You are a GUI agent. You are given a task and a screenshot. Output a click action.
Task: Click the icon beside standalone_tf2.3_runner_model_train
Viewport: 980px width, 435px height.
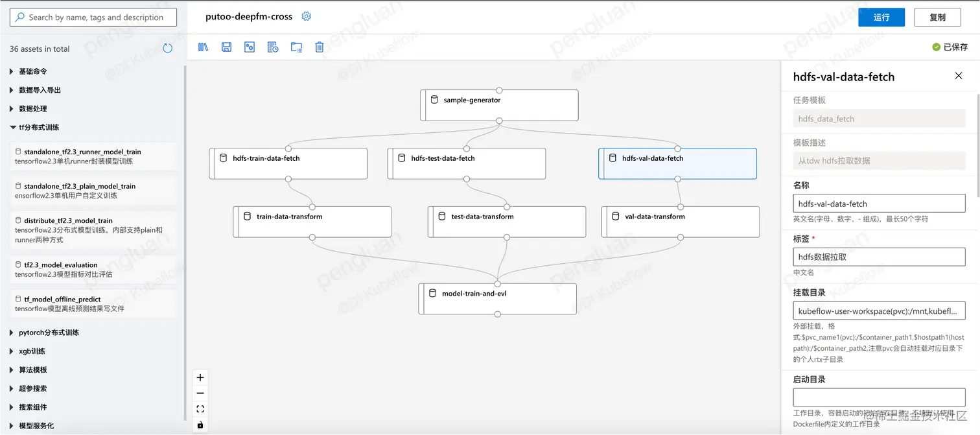(18, 151)
